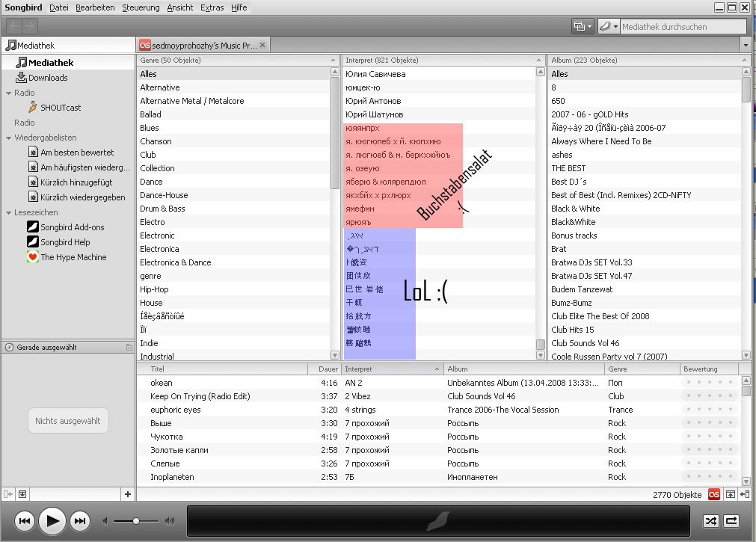Click the album list scrollbar thumb
Screen dimensions: 756x542
[x=746, y=90]
